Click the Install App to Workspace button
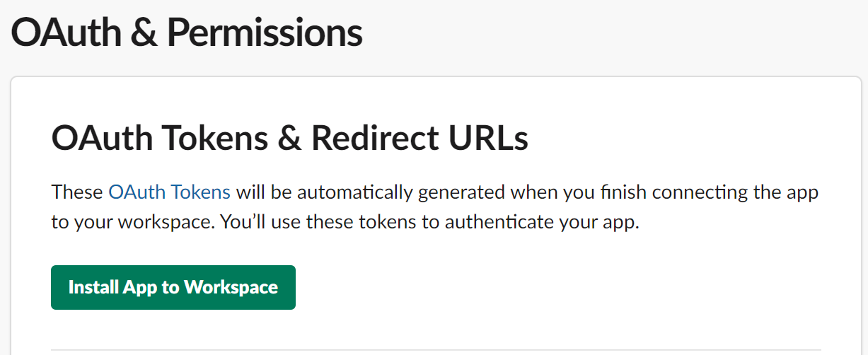Image resolution: width=868 pixels, height=355 pixels. pyautogui.click(x=173, y=287)
